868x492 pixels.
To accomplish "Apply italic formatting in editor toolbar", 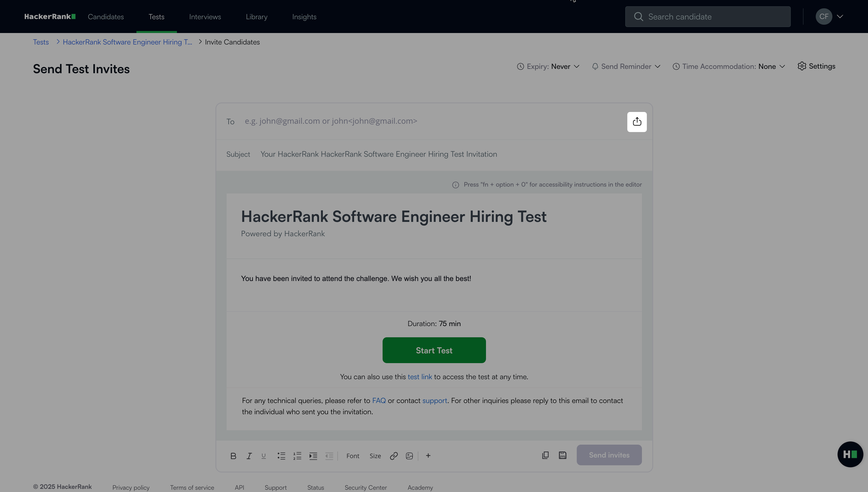I will click(x=249, y=456).
